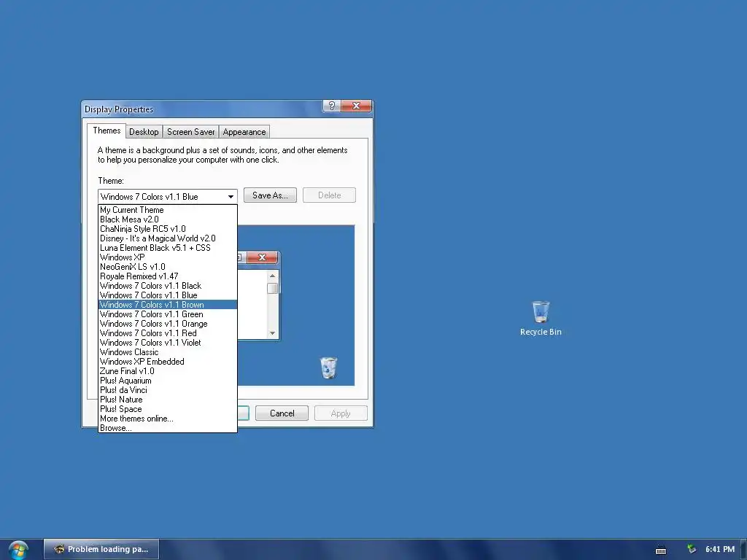Click the Recycle Bin in theme preview
The height and width of the screenshot is (560, 747).
(x=328, y=367)
